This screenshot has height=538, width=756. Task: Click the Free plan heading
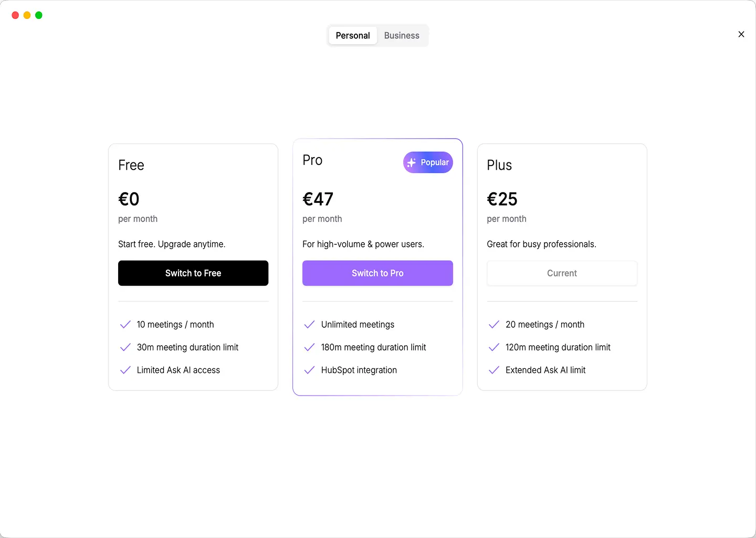(x=131, y=165)
